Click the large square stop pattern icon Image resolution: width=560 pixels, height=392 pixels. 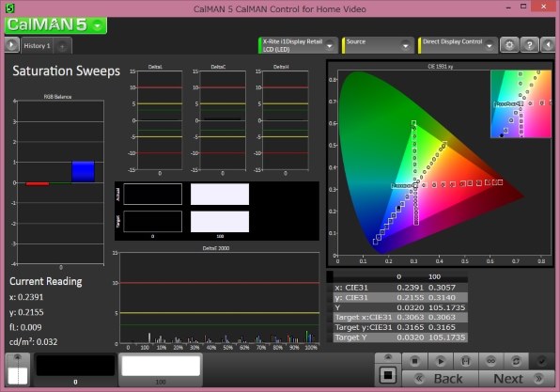point(387,375)
